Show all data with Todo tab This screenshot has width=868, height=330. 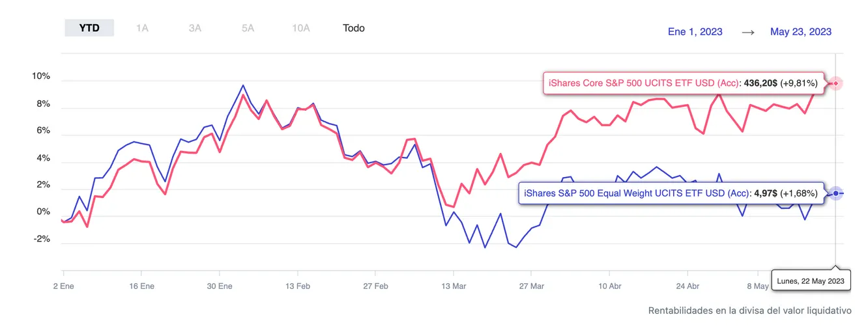(x=354, y=28)
